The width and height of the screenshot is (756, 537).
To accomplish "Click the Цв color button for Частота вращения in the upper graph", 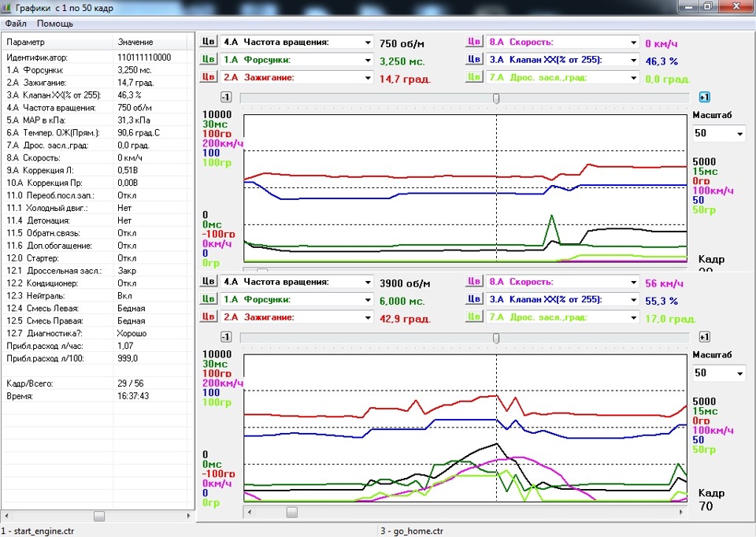I will pos(208,42).
